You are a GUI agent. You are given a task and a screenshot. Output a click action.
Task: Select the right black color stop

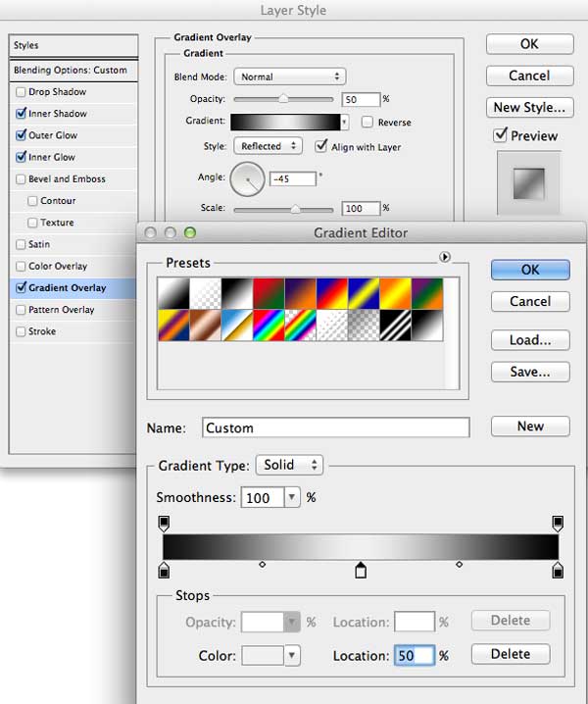(558, 570)
